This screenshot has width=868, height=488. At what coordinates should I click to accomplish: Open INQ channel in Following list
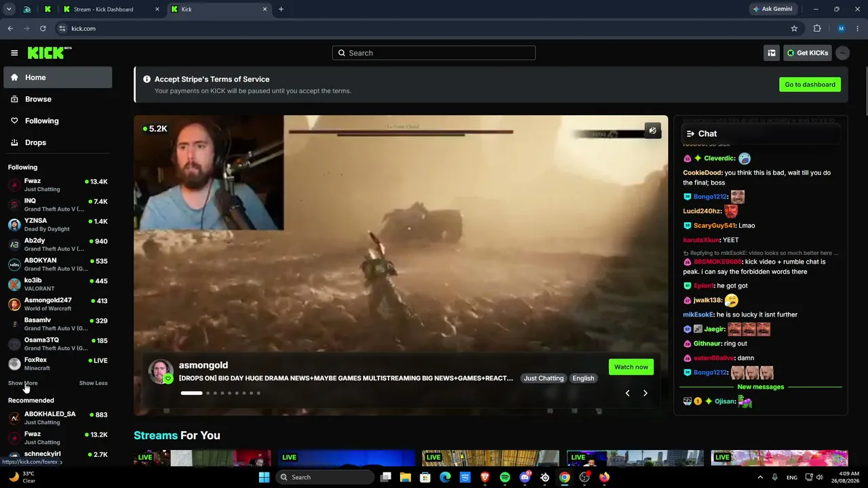tap(58, 205)
